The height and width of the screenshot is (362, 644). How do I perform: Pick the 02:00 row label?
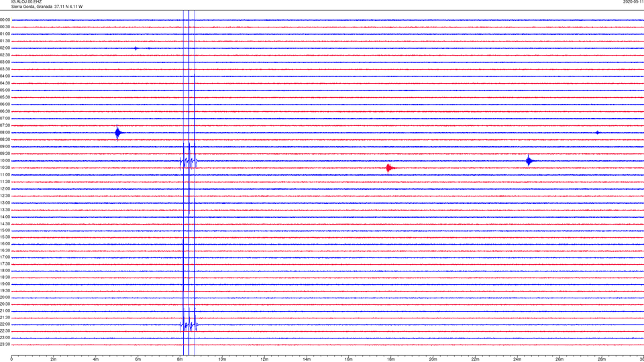pos(5,48)
